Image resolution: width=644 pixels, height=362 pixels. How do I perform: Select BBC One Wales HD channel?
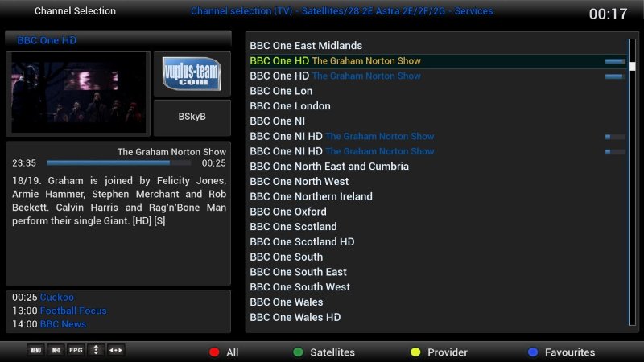pyautogui.click(x=295, y=318)
